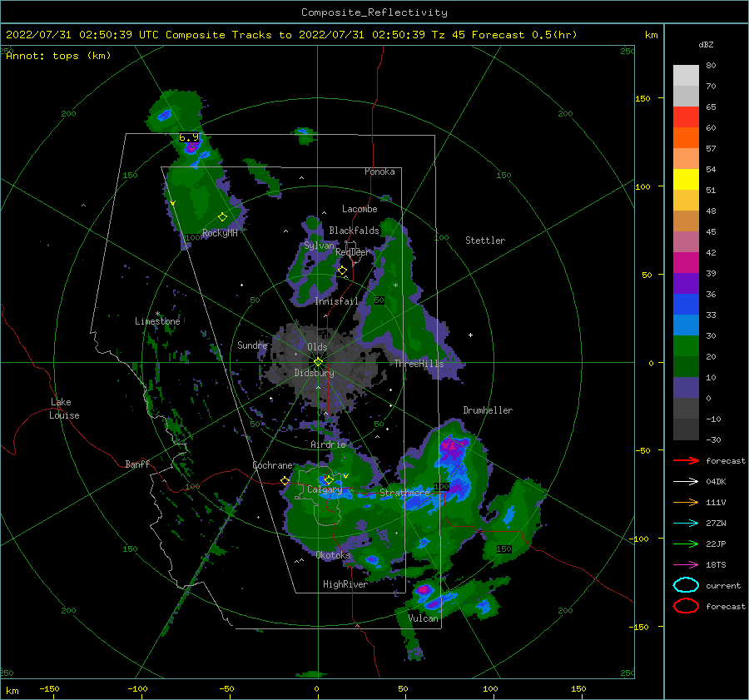Pick the light gray swatch beside 80 dBZ
749x700 pixels.
[x=686, y=76]
